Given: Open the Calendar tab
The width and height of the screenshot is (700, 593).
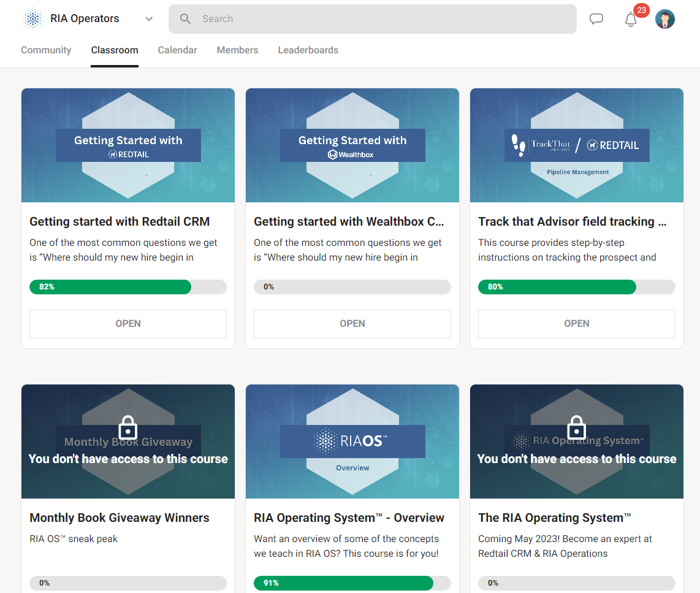Looking at the screenshot, I should [177, 50].
